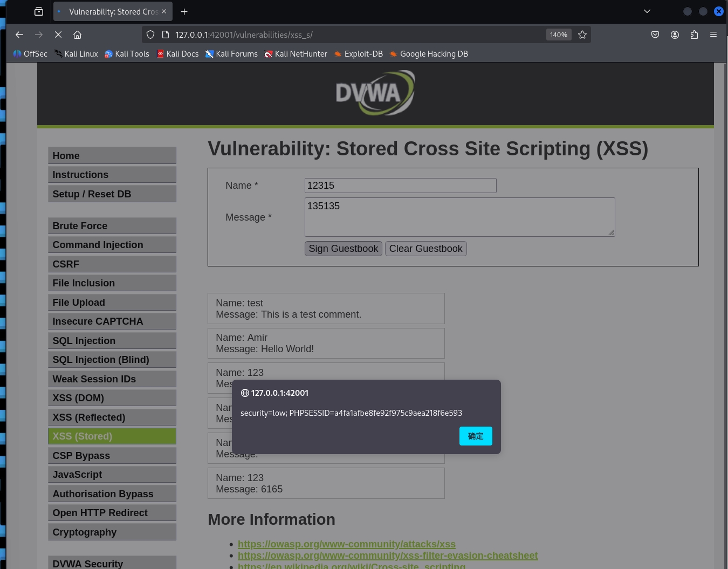Viewport: 728px width, 569px height.
Task: Click the forward navigation arrow
Action: click(39, 35)
